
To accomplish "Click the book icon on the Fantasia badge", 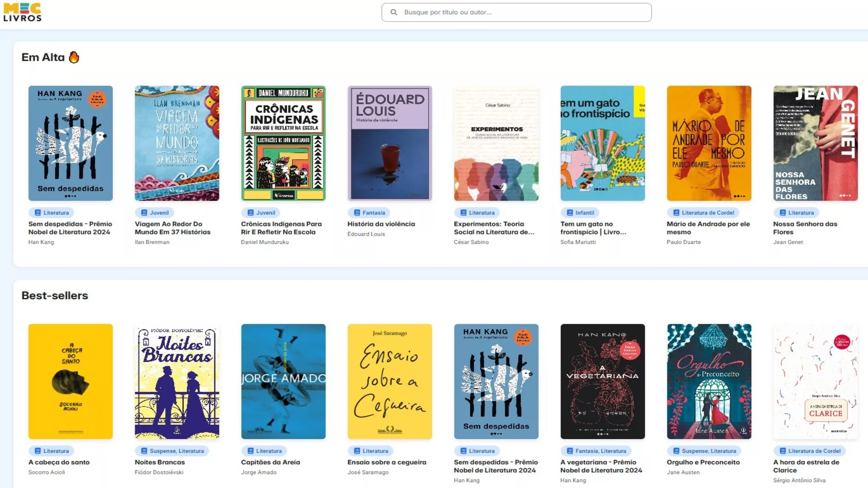I will [x=357, y=212].
